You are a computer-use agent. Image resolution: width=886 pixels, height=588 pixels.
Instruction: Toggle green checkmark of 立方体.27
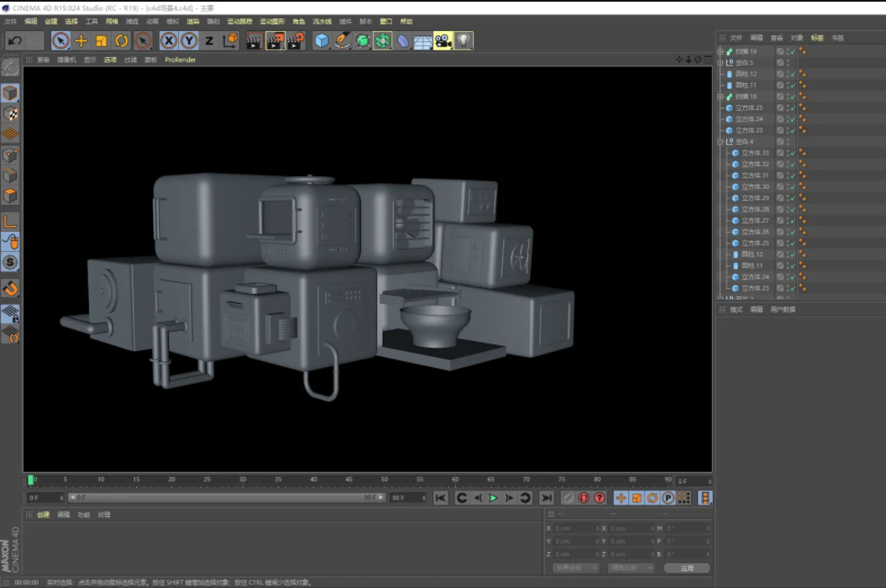[x=794, y=220]
